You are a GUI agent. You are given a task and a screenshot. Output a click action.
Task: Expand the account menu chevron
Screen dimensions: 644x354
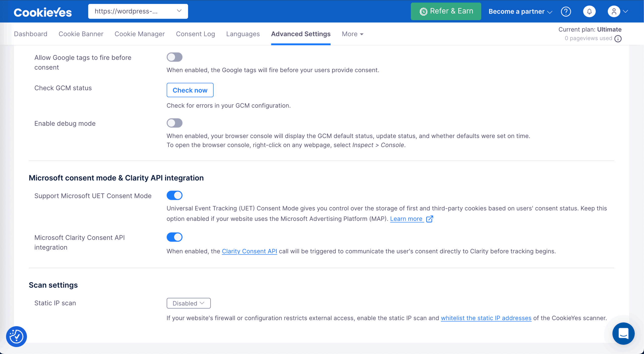[626, 12]
